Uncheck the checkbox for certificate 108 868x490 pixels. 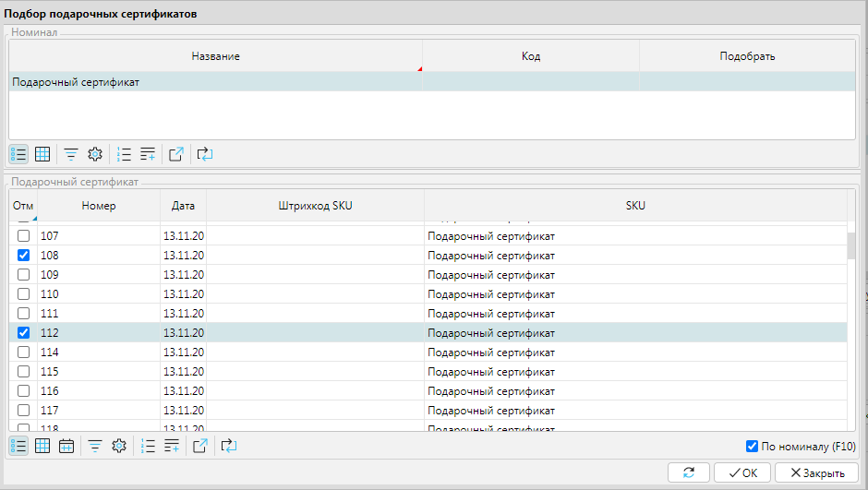24,256
